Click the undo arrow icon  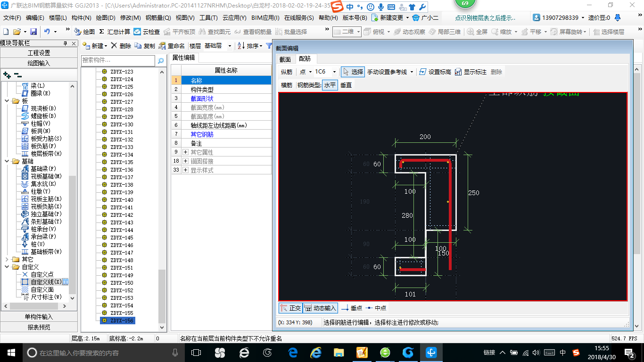coord(47,32)
